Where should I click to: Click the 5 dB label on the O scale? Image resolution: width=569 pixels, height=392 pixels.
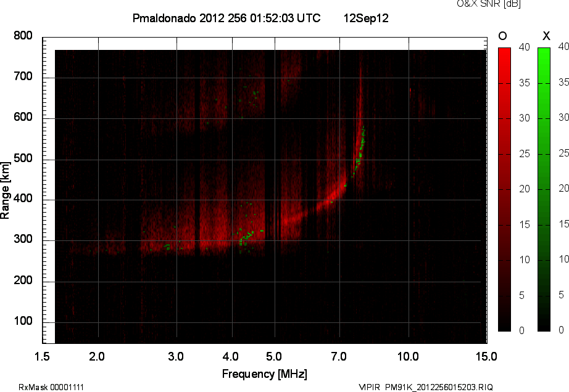pyautogui.click(x=522, y=296)
